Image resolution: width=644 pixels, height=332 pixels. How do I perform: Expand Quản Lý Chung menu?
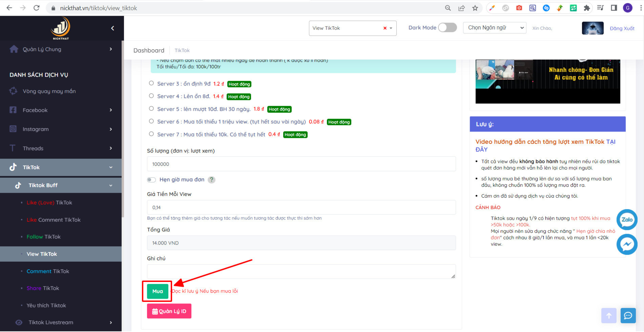pyautogui.click(x=61, y=49)
